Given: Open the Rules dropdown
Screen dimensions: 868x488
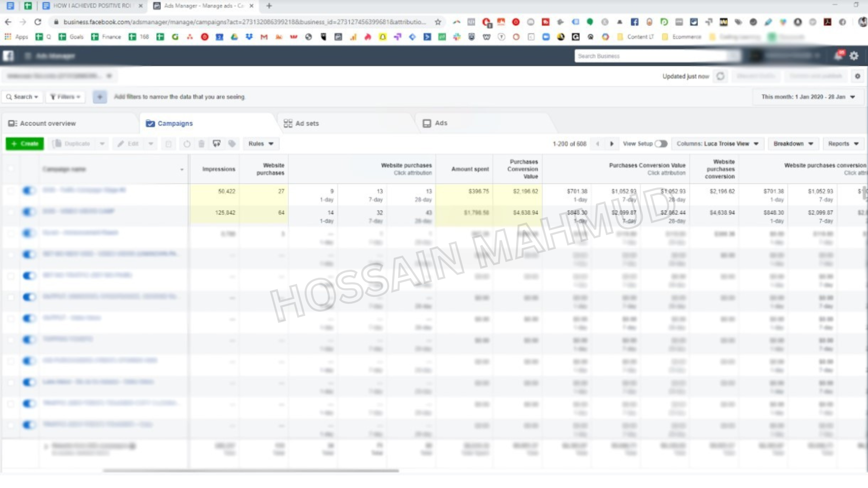Looking at the screenshot, I should pyautogui.click(x=261, y=144).
